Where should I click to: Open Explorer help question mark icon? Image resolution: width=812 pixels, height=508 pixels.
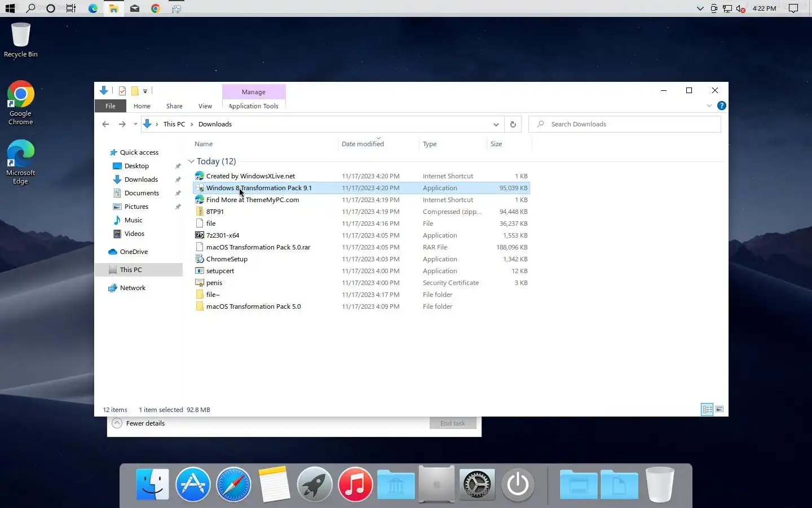[721, 106]
